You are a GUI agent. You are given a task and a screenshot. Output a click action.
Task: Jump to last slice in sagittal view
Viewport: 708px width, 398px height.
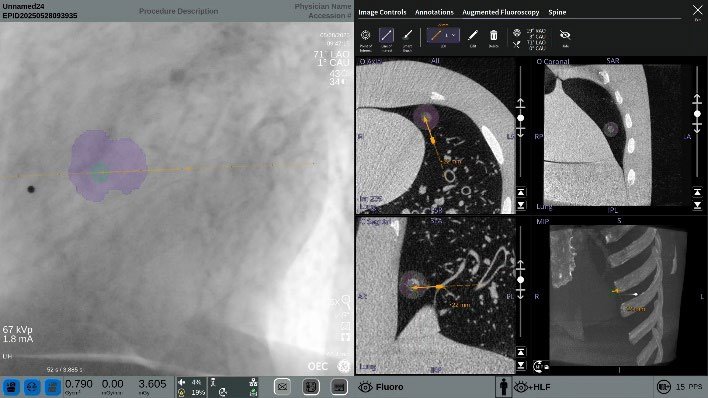[521, 365]
